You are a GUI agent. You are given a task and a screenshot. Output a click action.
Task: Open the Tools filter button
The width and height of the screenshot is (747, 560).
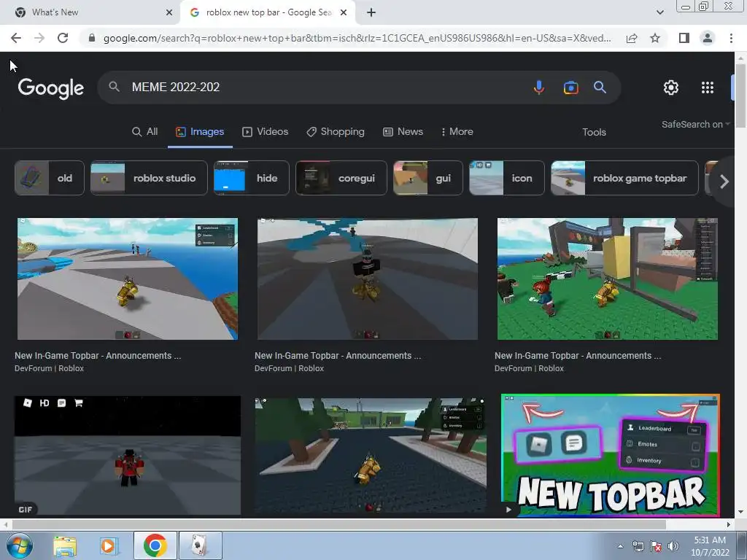tap(594, 133)
